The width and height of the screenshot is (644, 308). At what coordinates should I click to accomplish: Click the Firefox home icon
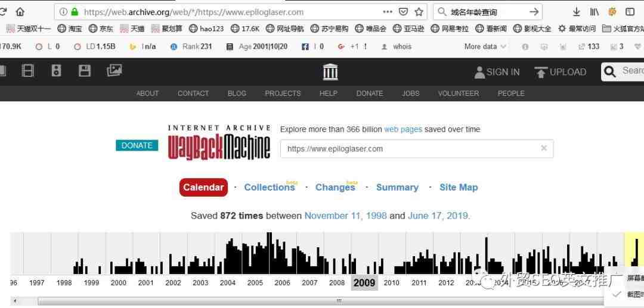[20, 12]
